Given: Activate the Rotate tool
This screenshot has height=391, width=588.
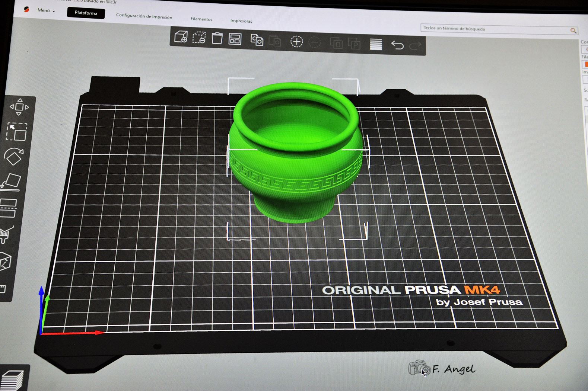Looking at the screenshot, I should click(14, 157).
